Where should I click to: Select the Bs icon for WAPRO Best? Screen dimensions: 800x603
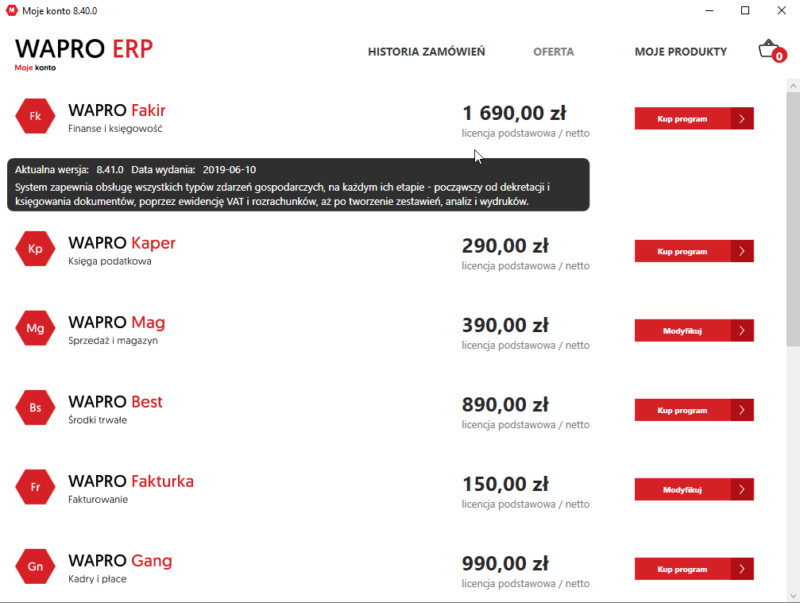[x=35, y=408]
